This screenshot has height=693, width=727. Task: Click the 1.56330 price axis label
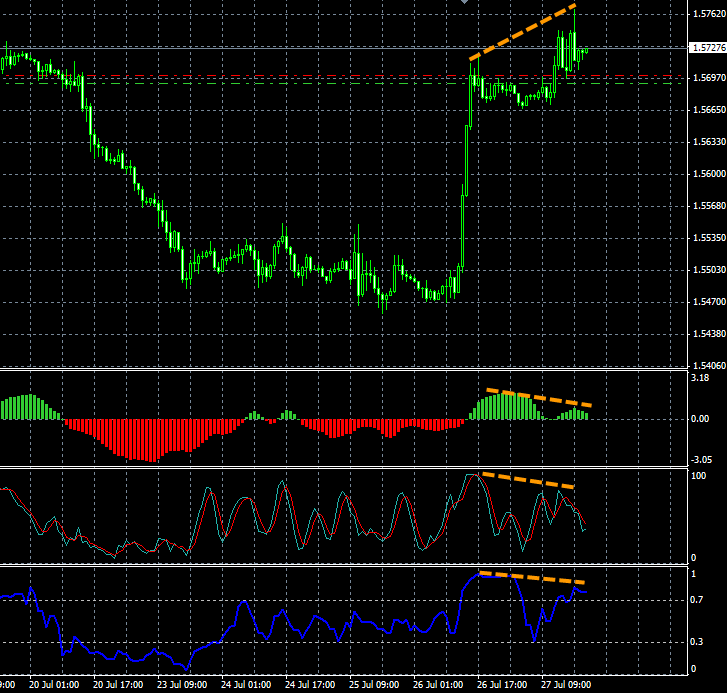click(x=709, y=142)
